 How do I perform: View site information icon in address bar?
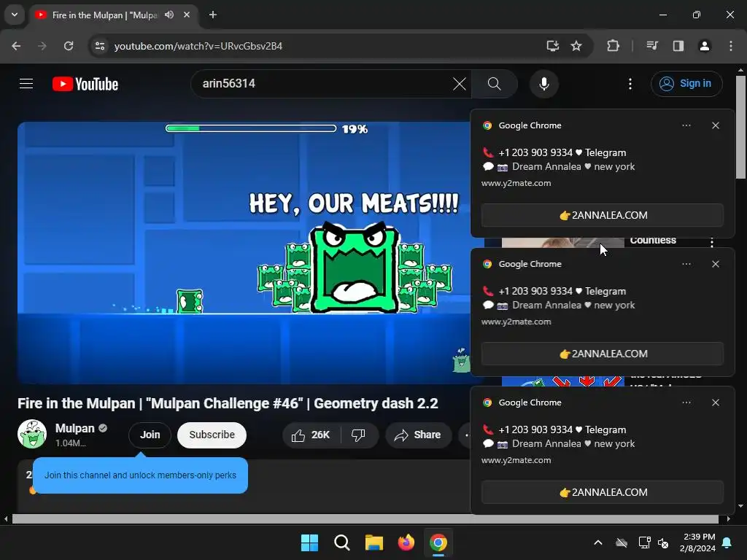tap(100, 46)
